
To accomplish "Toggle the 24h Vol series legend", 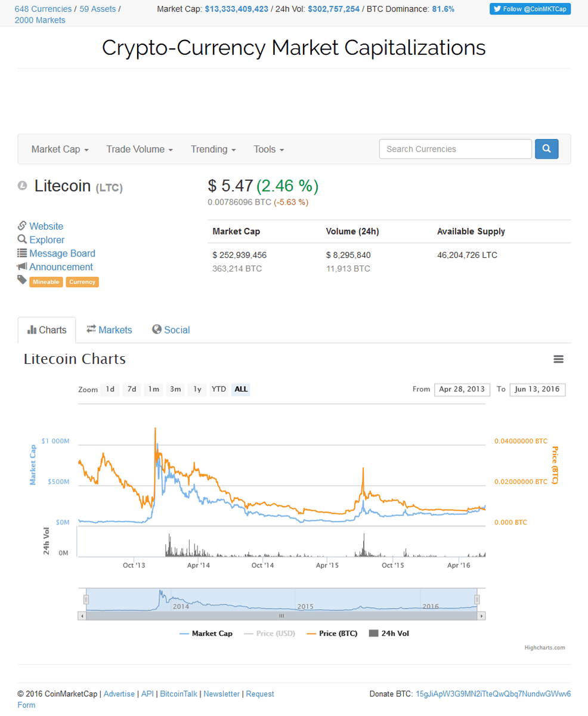I will [389, 634].
